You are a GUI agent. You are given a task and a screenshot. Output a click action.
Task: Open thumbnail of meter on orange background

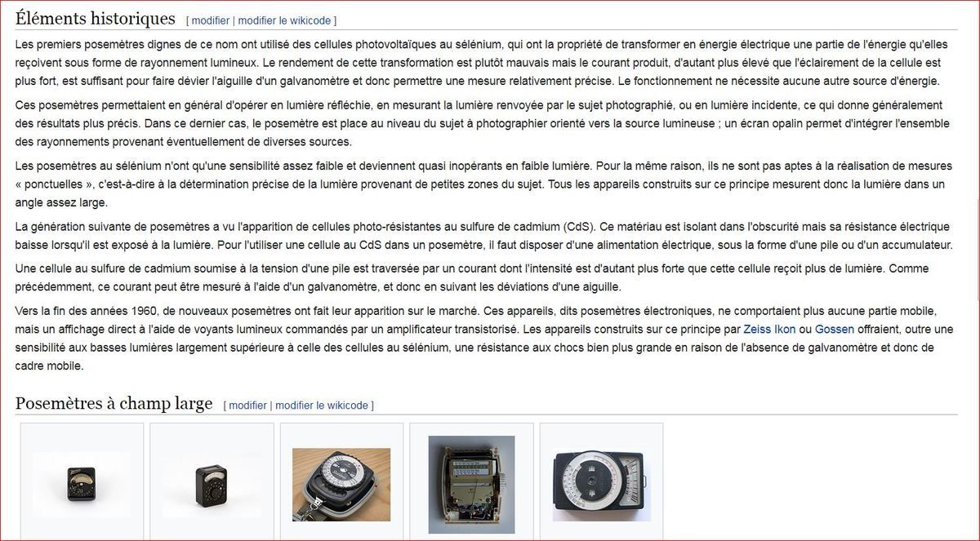pos(341,485)
